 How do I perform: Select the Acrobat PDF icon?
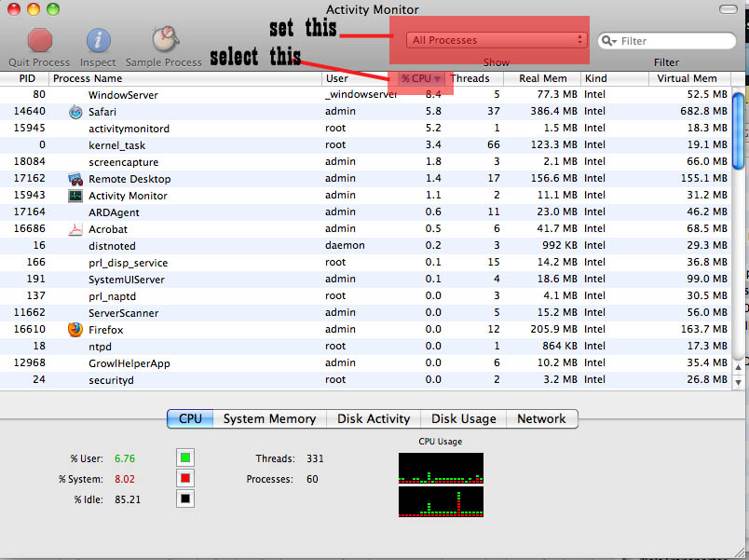coord(75,229)
